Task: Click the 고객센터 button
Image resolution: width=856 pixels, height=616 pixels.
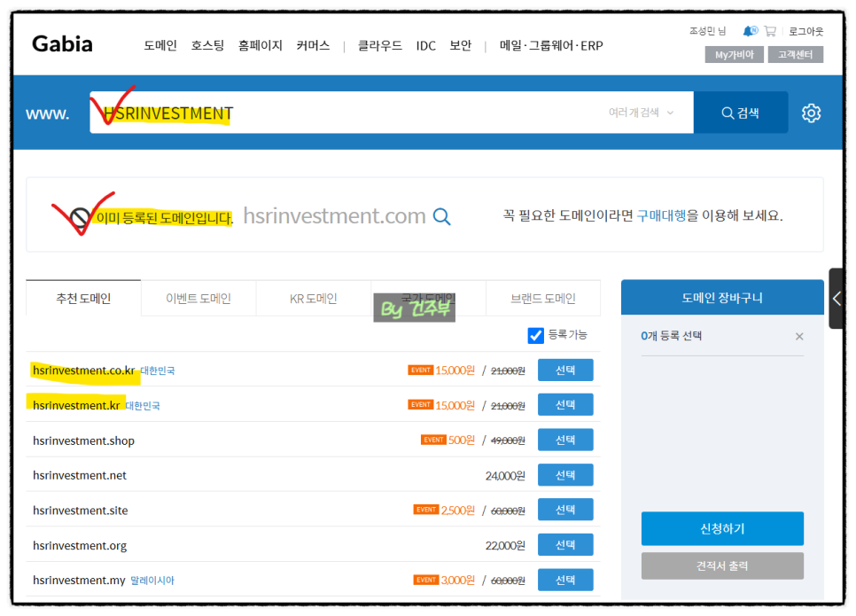Action: click(796, 55)
